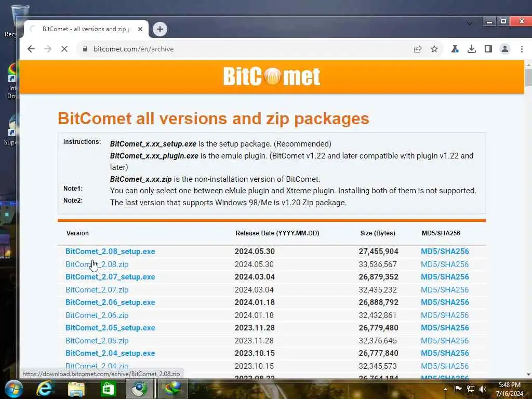Click scrollbar down arrow
Image resolution: width=532 pixels, height=399 pixels.
point(528,375)
